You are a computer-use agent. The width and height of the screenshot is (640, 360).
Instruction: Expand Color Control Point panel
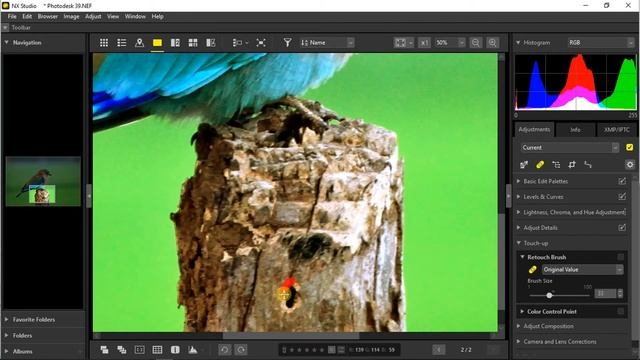click(522, 311)
